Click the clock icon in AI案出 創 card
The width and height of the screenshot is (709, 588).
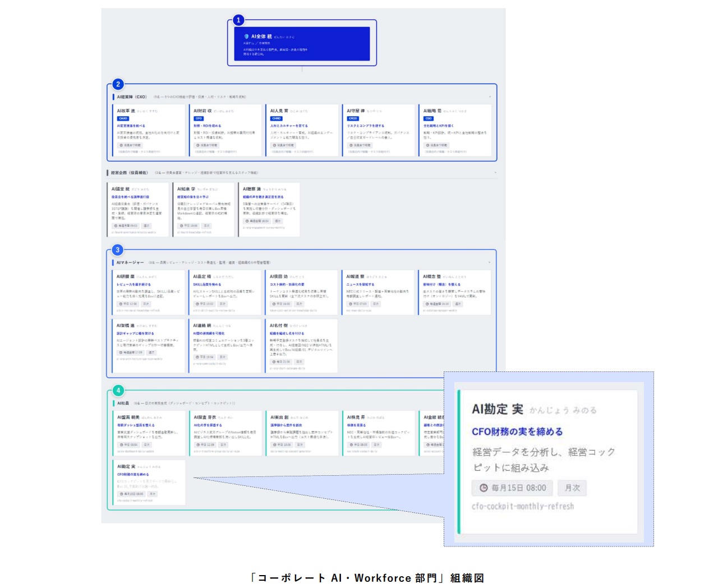tap(274, 444)
